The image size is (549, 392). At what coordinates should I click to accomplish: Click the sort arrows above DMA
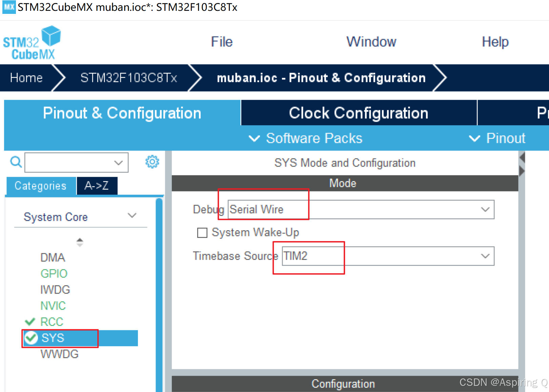click(x=80, y=242)
